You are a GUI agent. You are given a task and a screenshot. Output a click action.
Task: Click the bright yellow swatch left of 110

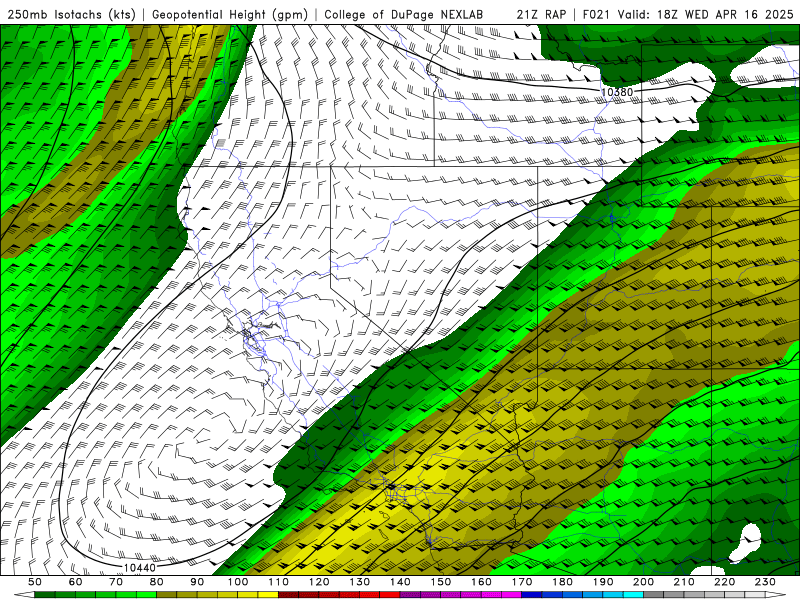pyautogui.click(x=268, y=595)
